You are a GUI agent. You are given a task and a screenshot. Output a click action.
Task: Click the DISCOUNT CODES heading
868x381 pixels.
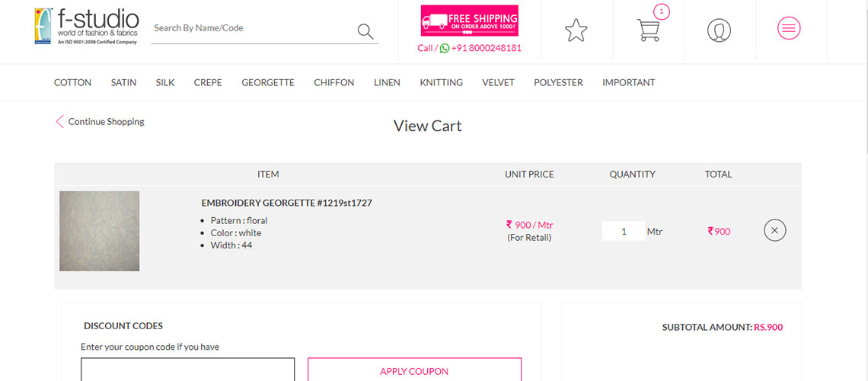[123, 325]
